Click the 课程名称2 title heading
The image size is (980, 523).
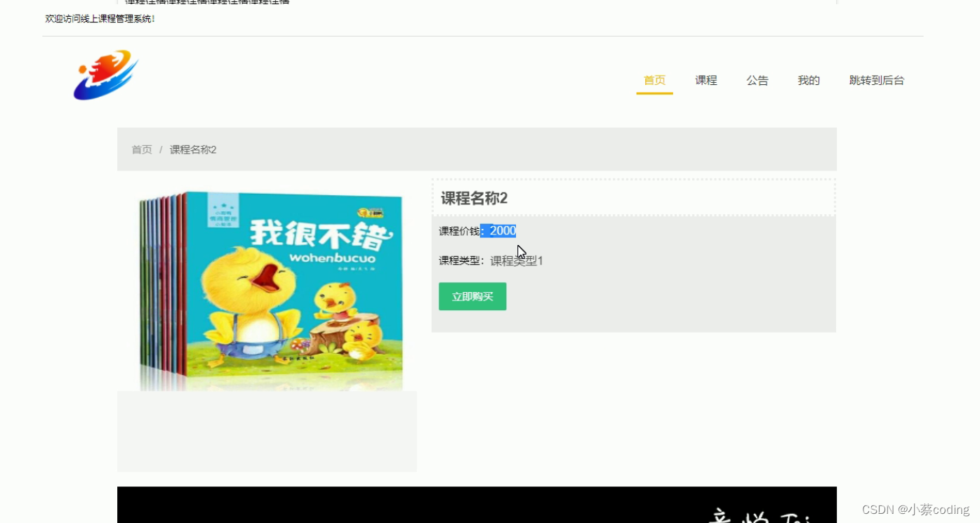pyautogui.click(x=474, y=198)
